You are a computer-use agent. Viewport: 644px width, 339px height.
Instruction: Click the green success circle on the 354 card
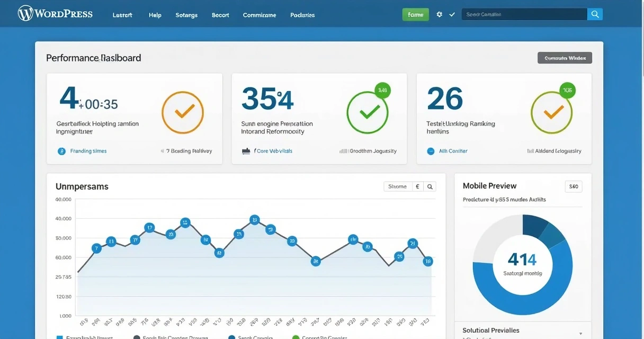[x=368, y=112]
